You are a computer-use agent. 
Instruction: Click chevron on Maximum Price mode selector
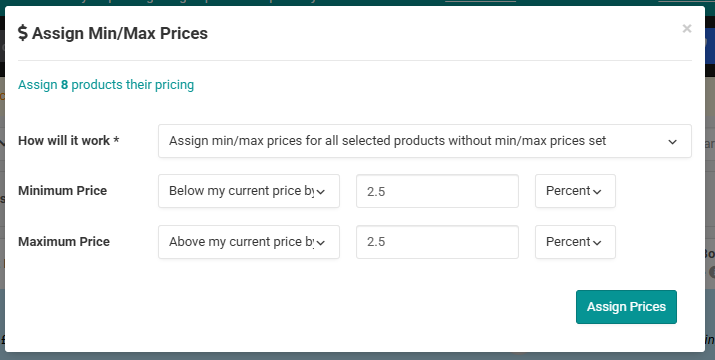click(x=321, y=243)
